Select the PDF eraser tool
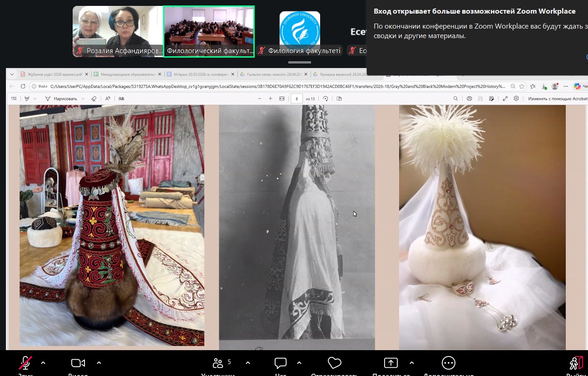The image size is (588, 376). point(94,98)
